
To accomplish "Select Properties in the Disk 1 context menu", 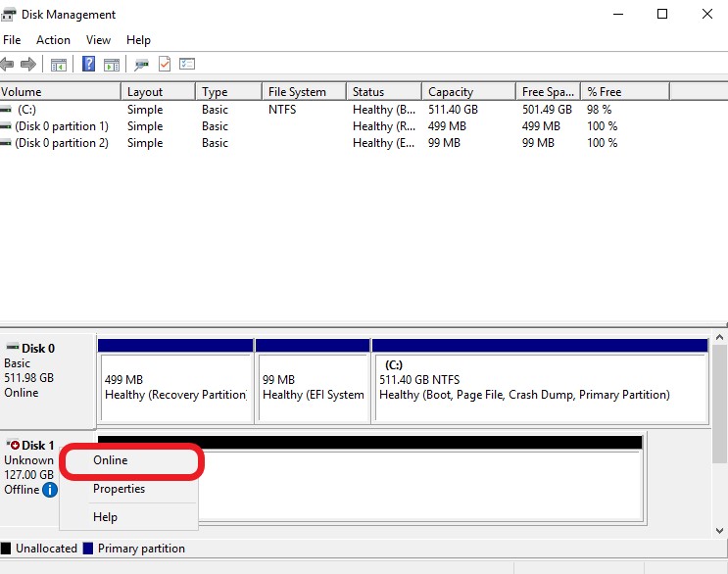I will (x=119, y=489).
